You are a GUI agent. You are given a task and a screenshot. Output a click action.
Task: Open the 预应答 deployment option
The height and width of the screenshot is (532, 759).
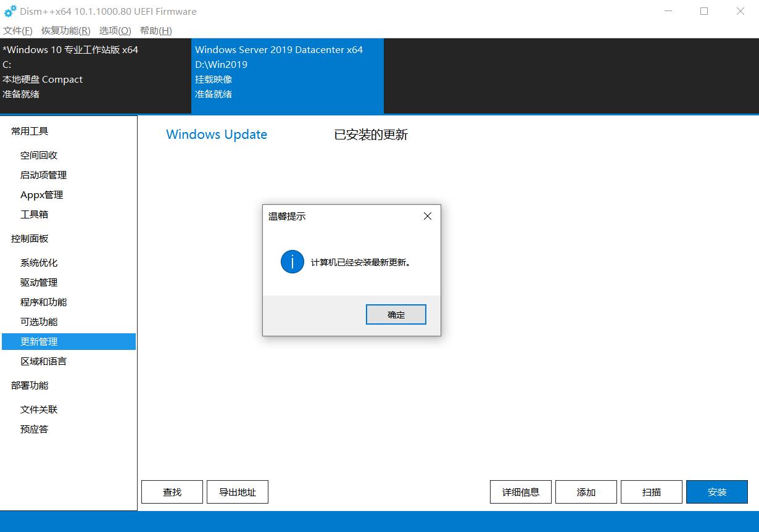pos(34,429)
